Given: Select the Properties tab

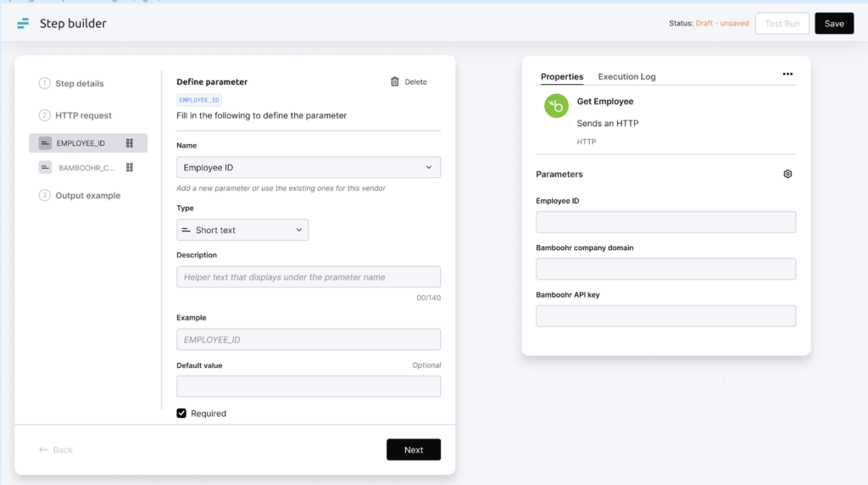Looking at the screenshot, I should 562,76.
